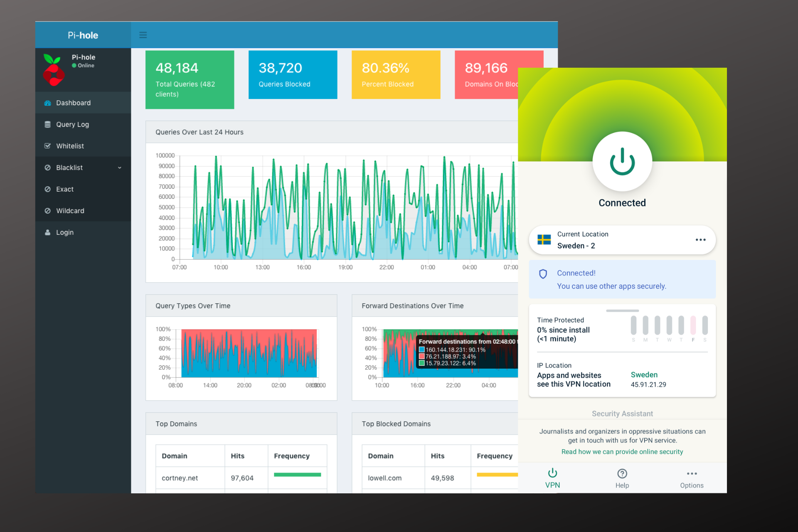This screenshot has width=798, height=532.
Task: Switch to the Help tab label
Action: 622,485
